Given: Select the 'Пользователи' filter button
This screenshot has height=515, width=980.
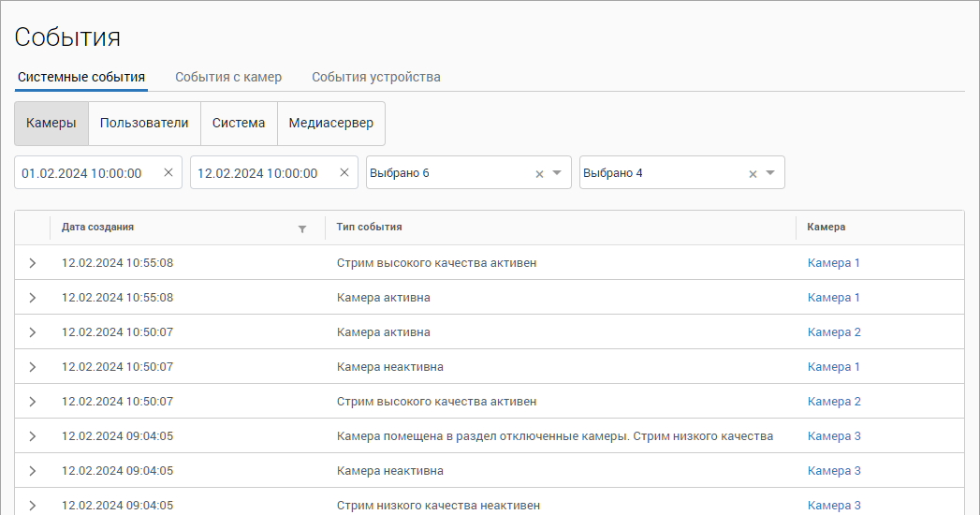Looking at the screenshot, I should (x=144, y=124).
